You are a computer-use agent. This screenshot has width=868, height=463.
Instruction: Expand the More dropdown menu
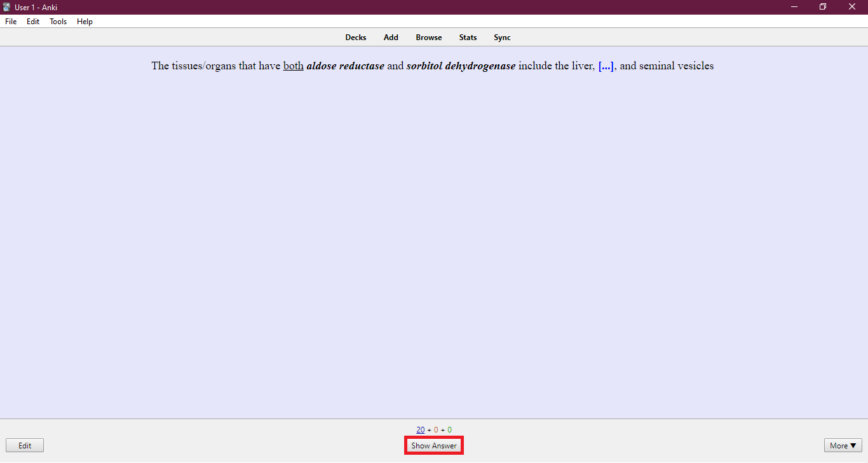843,446
